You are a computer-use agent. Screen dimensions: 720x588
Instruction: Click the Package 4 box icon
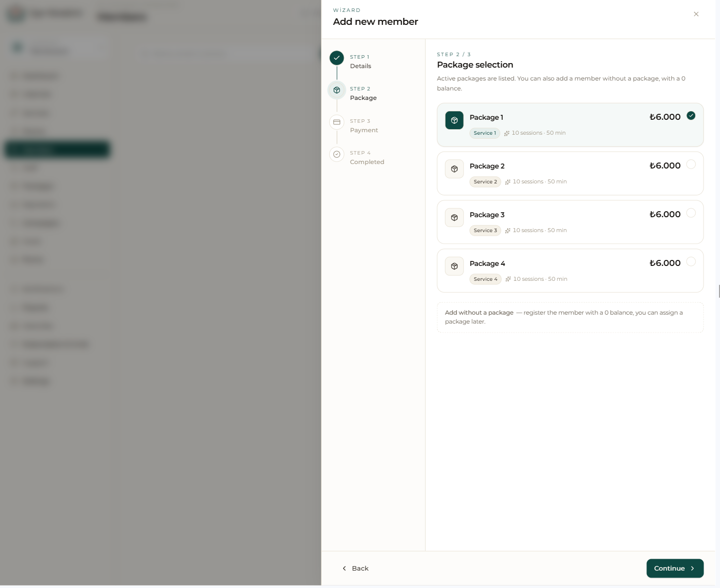454,266
